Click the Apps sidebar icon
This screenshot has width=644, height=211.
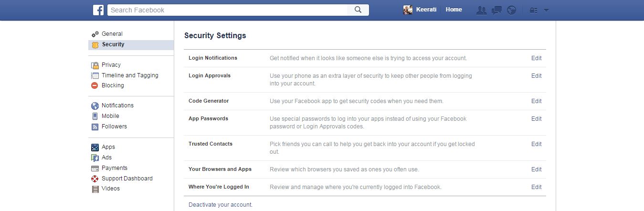(x=95, y=147)
